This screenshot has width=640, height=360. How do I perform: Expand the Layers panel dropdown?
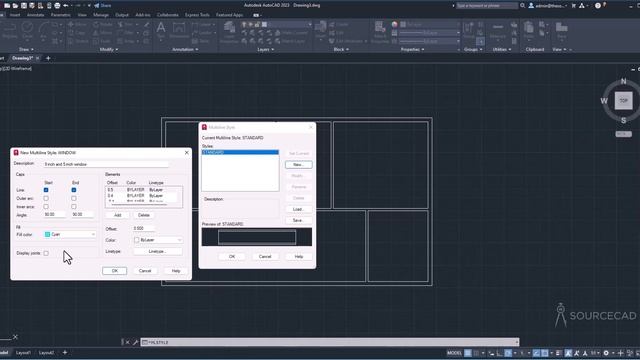[x=265, y=49]
